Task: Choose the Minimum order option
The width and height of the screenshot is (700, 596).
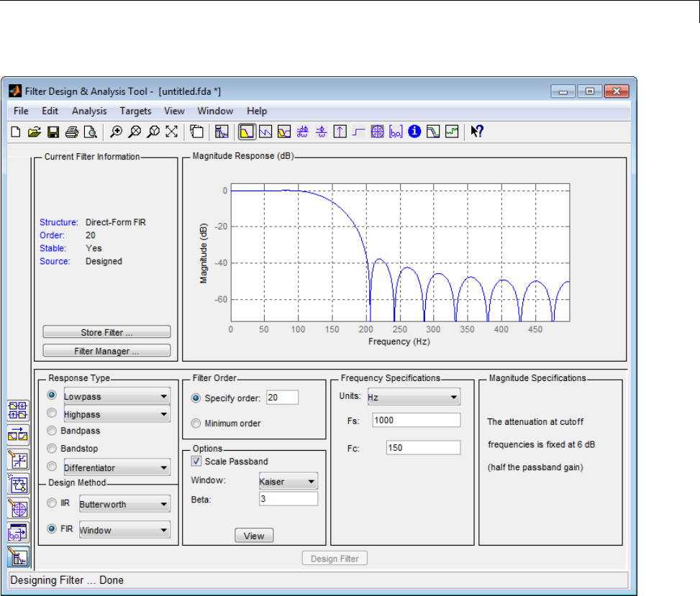Action: 196,423
